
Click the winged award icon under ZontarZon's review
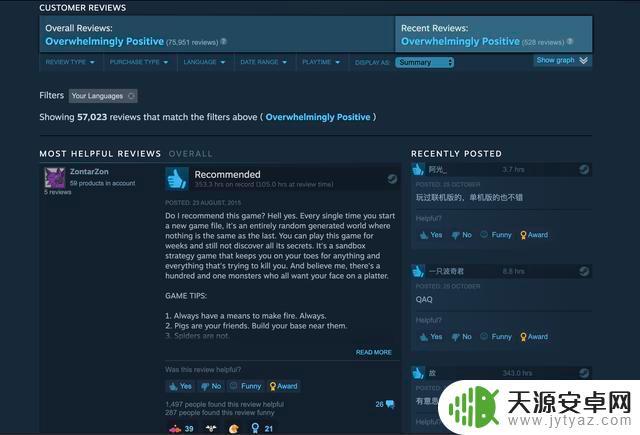pyautogui.click(x=211, y=428)
